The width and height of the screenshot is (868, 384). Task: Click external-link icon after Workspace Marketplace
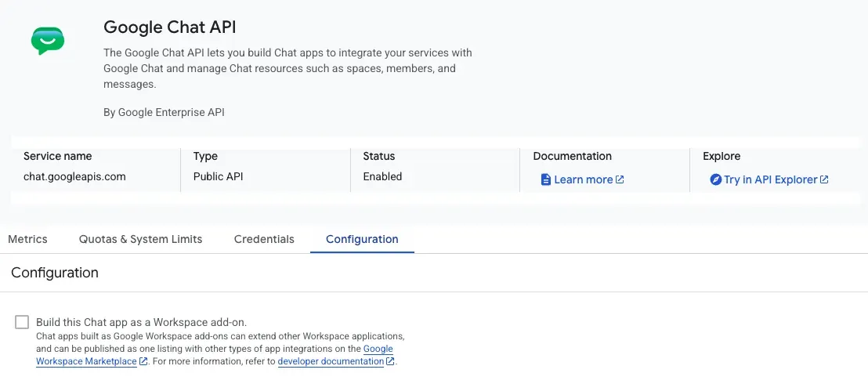click(x=143, y=361)
